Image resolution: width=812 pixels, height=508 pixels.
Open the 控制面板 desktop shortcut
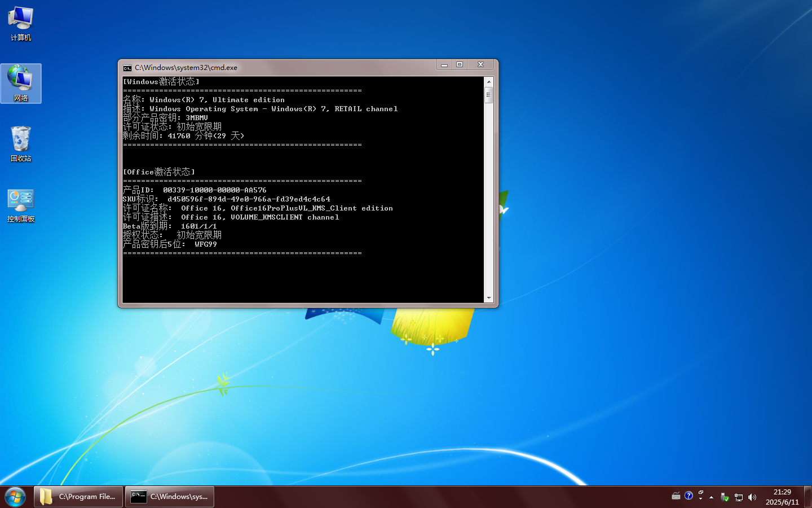coord(21,205)
